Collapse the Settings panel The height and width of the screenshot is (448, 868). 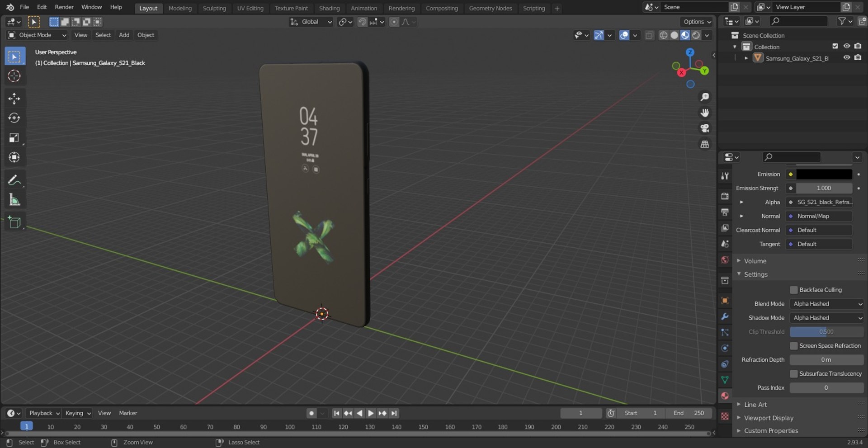pyautogui.click(x=755, y=274)
